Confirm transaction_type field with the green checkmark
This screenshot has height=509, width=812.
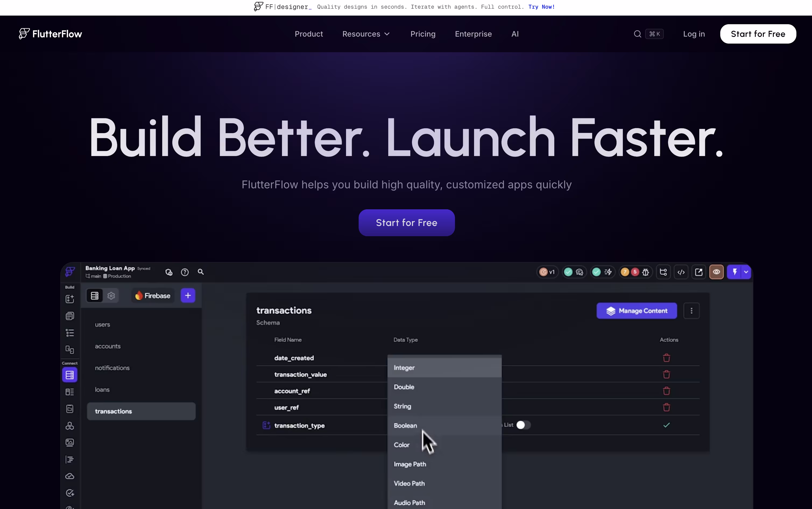[x=666, y=425]
